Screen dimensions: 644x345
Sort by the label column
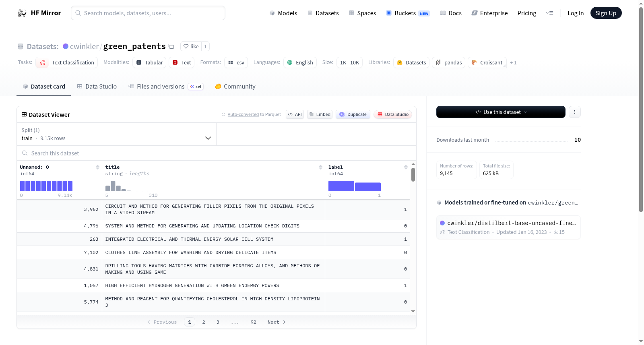click(x=406, y=167)
